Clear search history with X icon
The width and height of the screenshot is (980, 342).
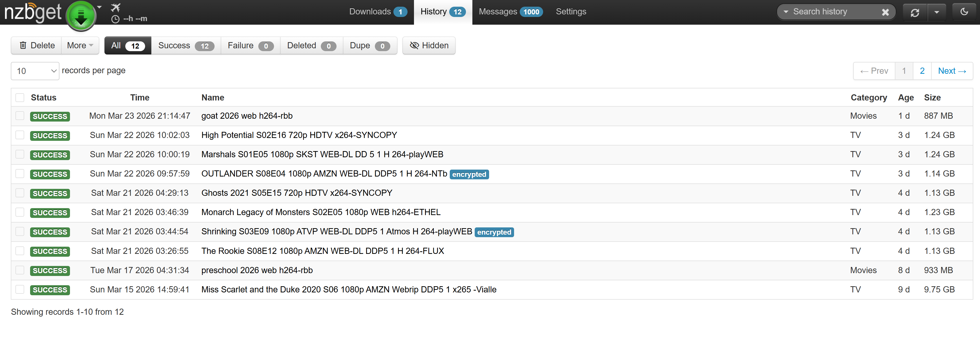pyautogui.click(x=885, y=12)
